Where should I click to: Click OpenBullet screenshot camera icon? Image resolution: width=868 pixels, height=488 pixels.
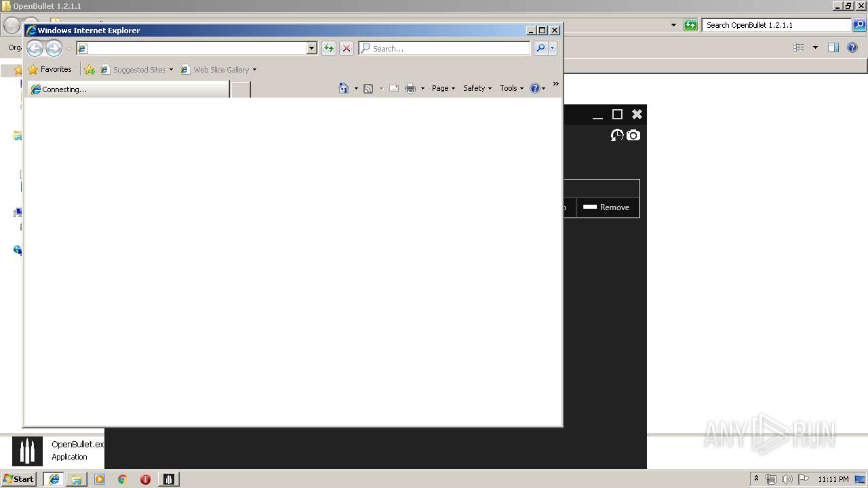633,136
